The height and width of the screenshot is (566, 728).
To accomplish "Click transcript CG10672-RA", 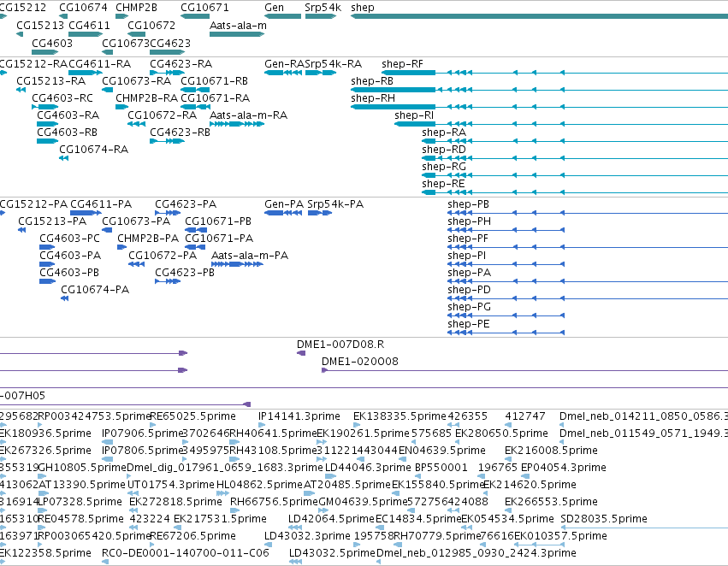I will (162, 115).
